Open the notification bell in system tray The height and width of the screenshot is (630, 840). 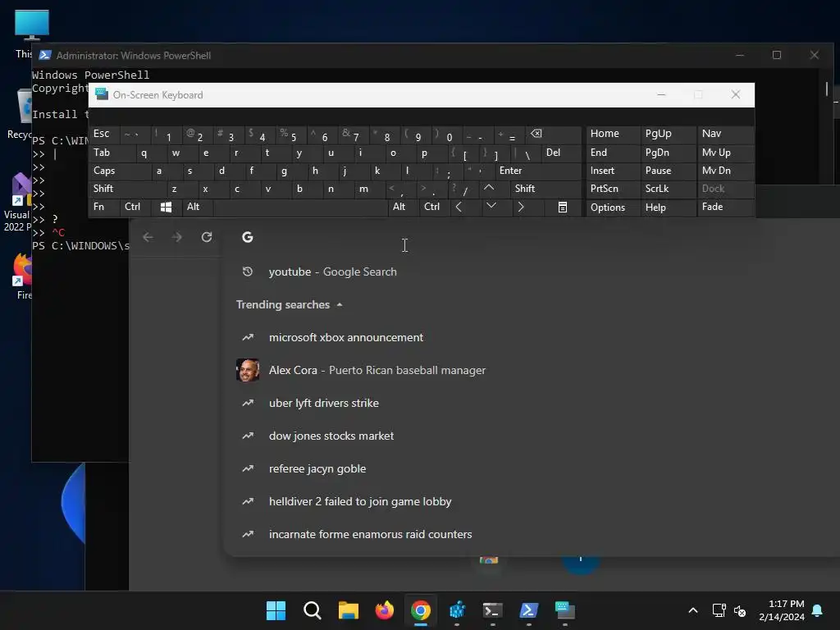[x=818, y=610]
